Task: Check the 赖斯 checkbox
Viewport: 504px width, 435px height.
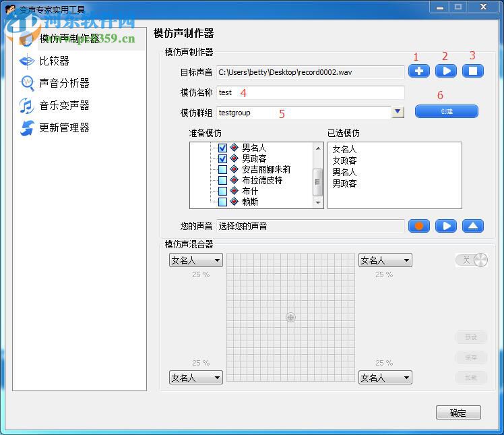Action: tap(222, 202)
